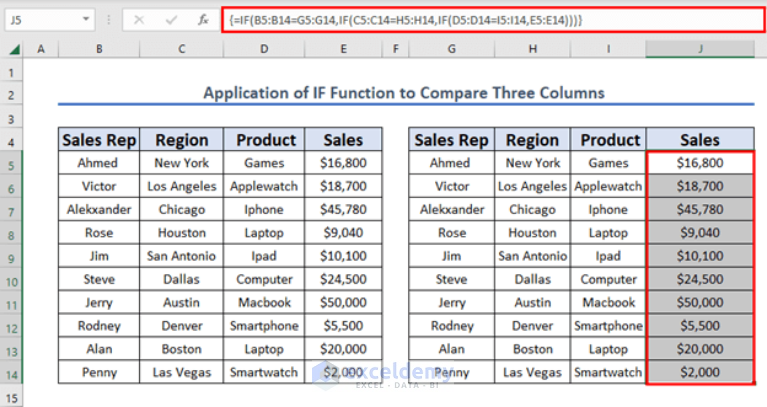The width and height of the screenshot is (767, 407).
Task: Click 'Los Angeles' in column C
Action: pos(181,186)
